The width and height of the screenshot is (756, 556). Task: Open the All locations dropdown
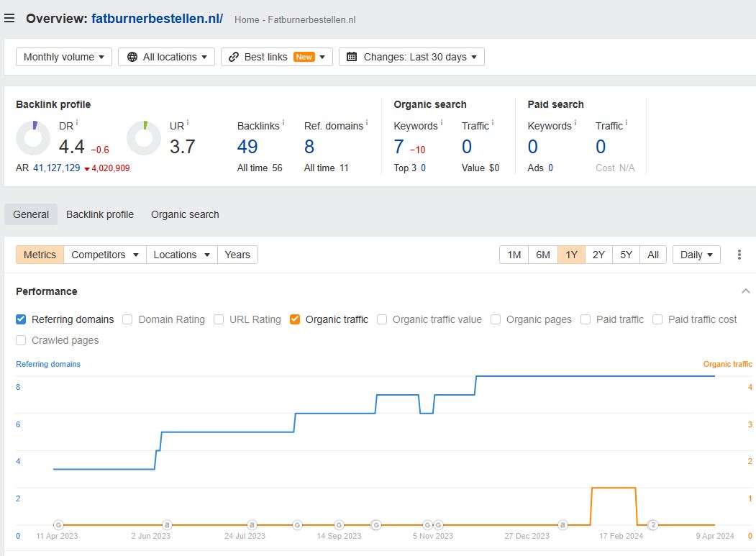pos(166,57)
